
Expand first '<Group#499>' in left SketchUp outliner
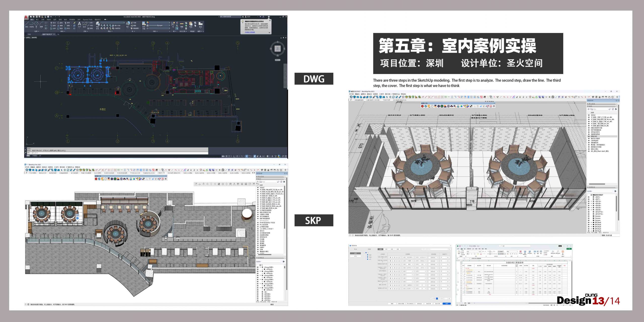(x=260, y=267)
